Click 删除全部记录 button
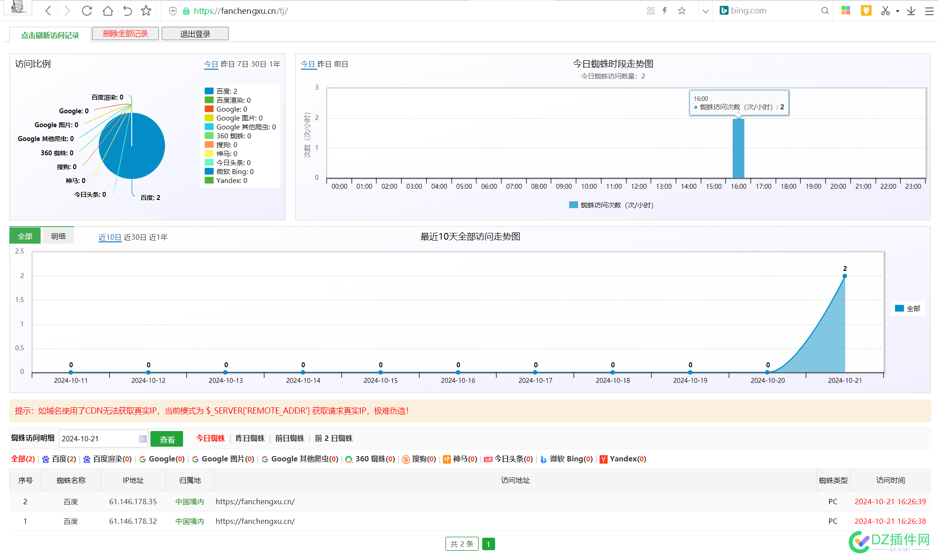This screenshot has width=938, height=560. pos(125,33)
